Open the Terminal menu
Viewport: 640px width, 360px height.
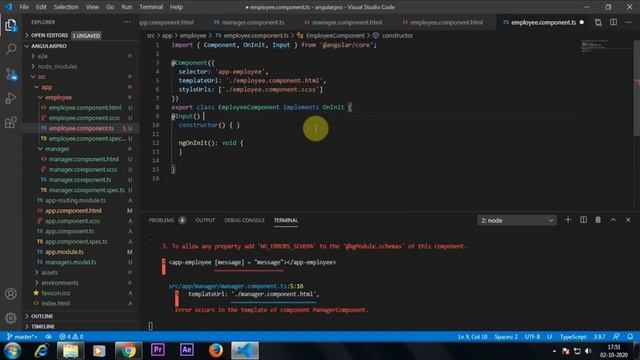tap(151, 7)
